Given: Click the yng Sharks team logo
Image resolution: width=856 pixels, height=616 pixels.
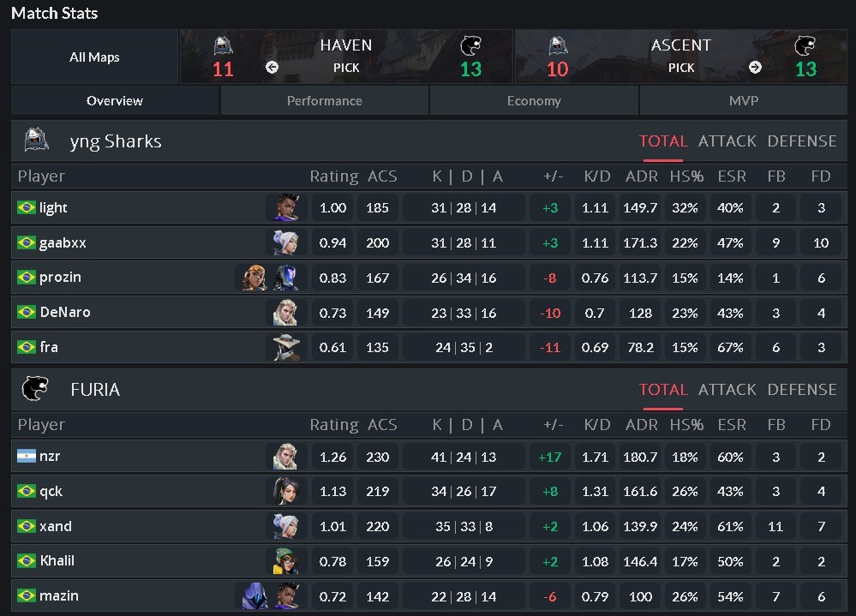Looking at the screenshot, I should point(35,141).
